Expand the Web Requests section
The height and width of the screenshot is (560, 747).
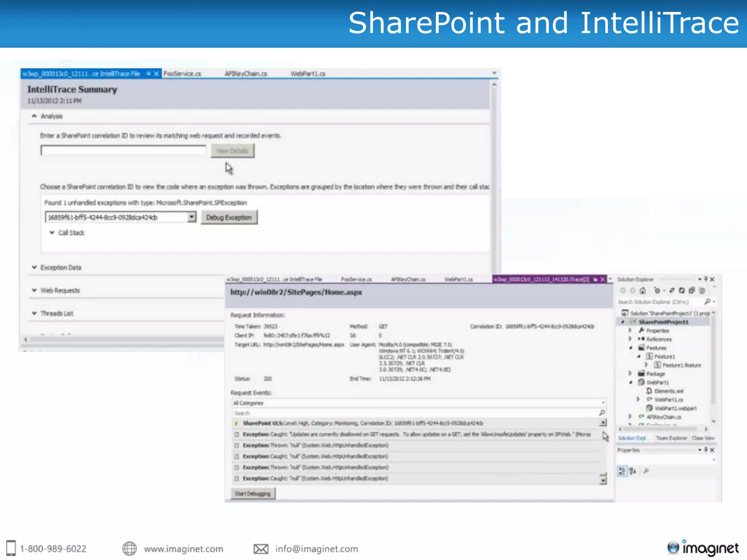(34, 290)
